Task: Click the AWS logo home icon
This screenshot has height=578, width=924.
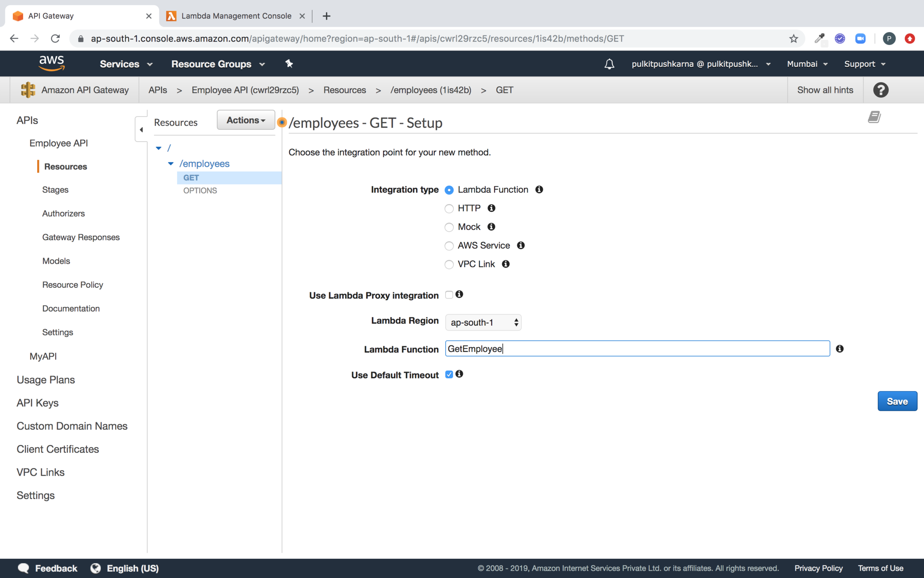Action: (x=52, y=63)
